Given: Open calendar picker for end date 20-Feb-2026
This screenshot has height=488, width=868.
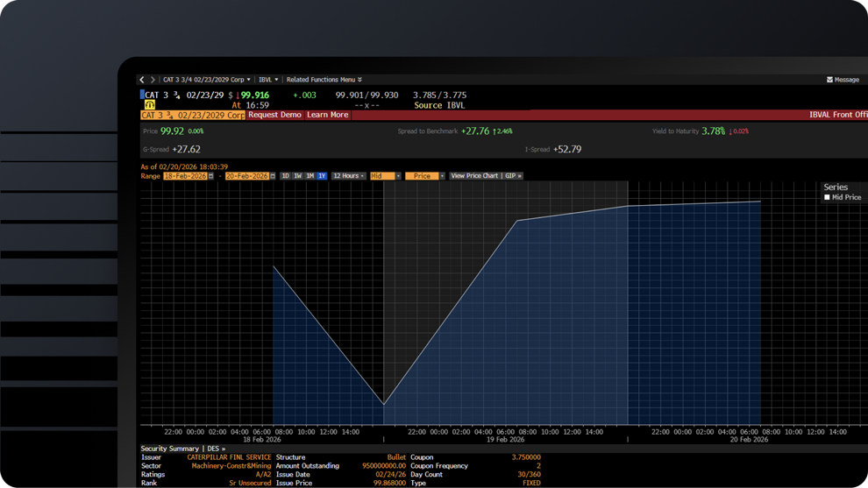Looking at the screenshot, I should [x=273, y=176].
